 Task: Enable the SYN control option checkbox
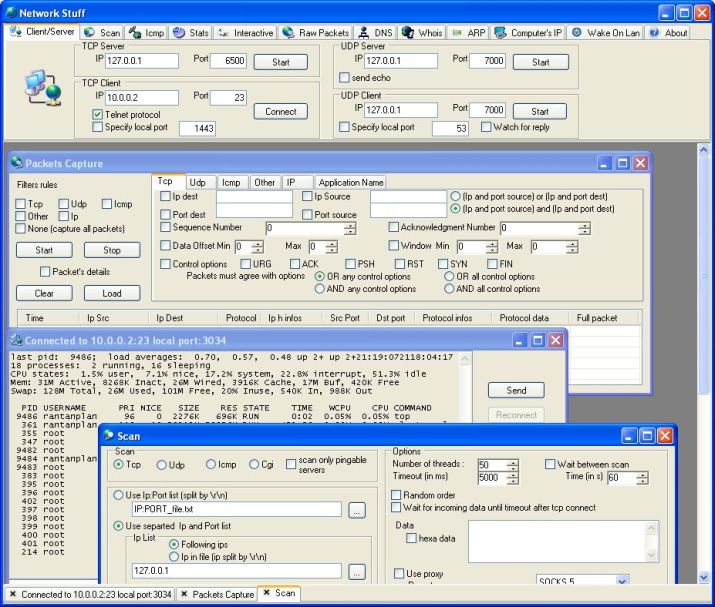click(x=443, y=264)
